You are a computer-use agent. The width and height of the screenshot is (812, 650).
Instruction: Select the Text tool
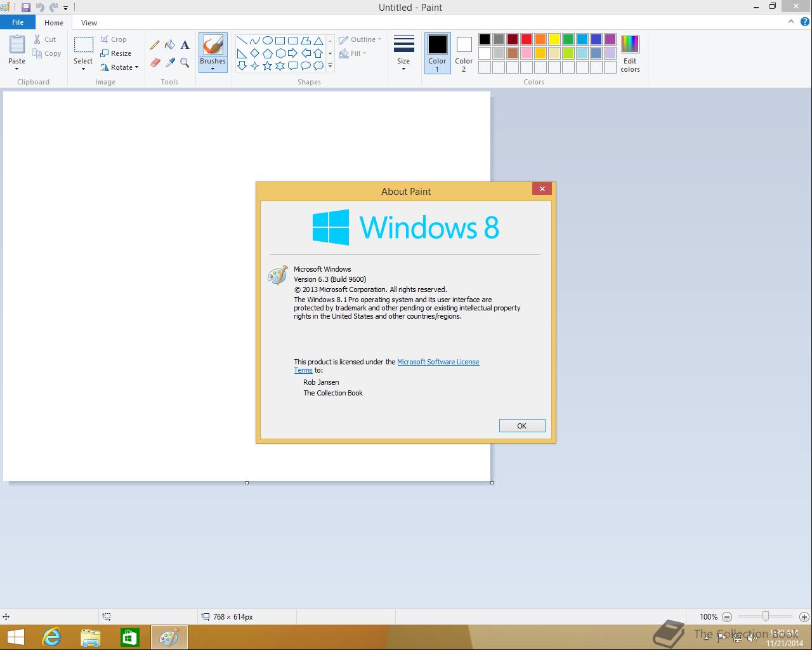pos(185,45)
